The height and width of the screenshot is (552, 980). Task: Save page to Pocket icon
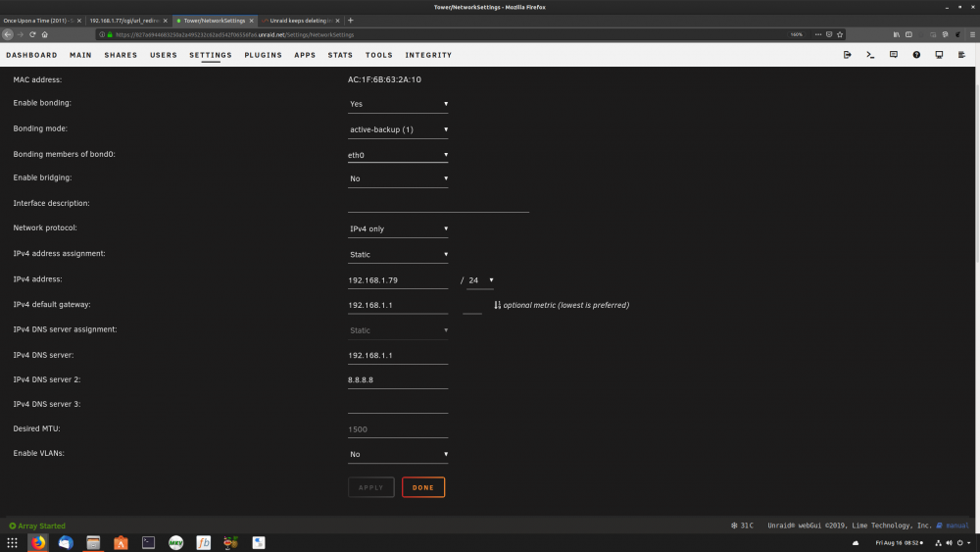829,34
